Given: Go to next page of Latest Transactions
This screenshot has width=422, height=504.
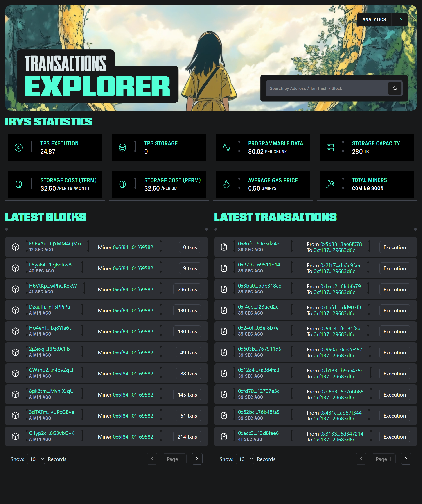Looking at the screenshot, I should click(406, 459).
